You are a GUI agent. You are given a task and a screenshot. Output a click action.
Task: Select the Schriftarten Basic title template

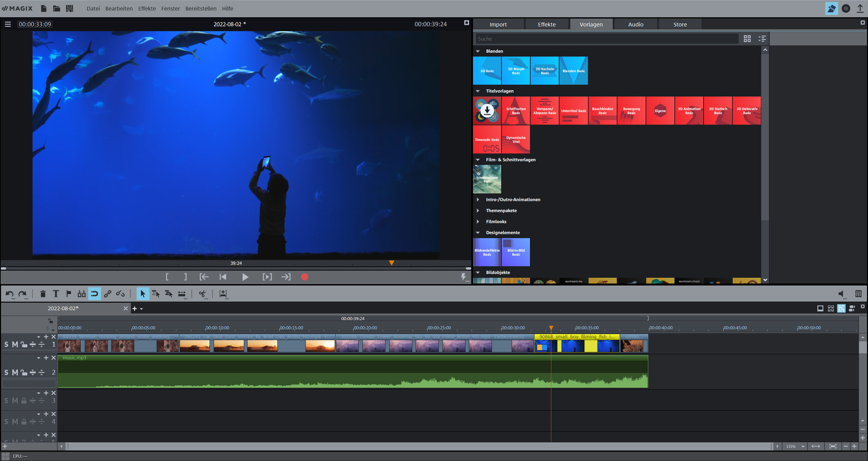516,111
